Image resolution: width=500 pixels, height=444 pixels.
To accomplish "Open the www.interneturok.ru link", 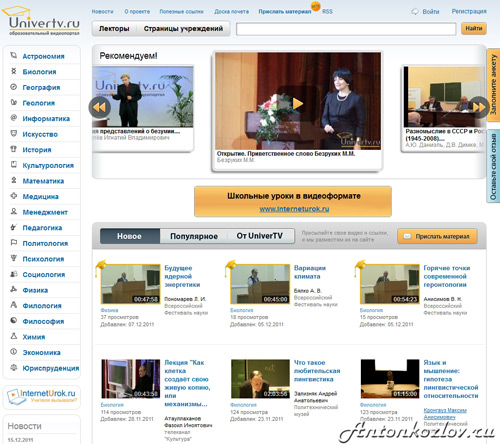I will 294,209.
